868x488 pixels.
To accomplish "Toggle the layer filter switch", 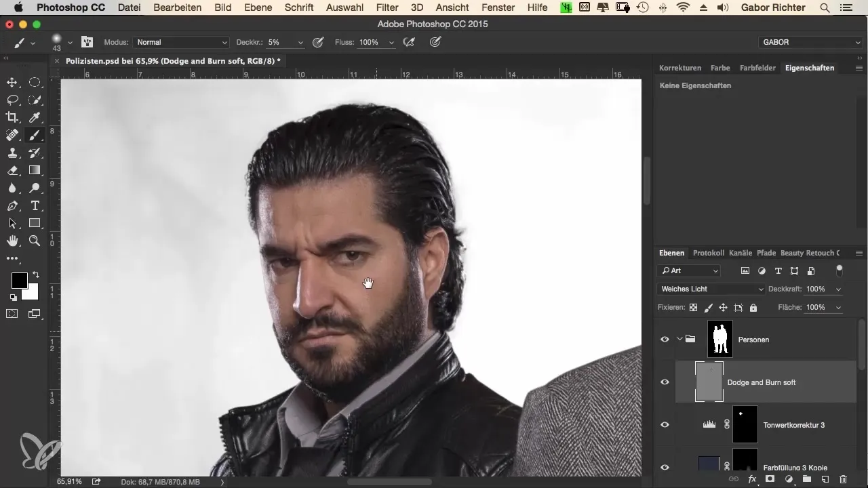I will click(840, 270).
